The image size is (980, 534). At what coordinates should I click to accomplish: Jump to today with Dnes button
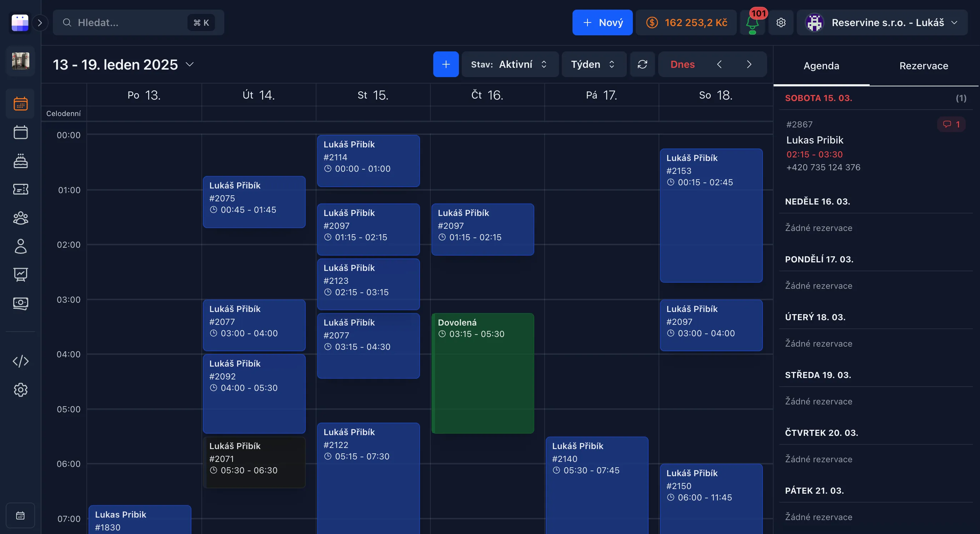click(x=682, y=64)
